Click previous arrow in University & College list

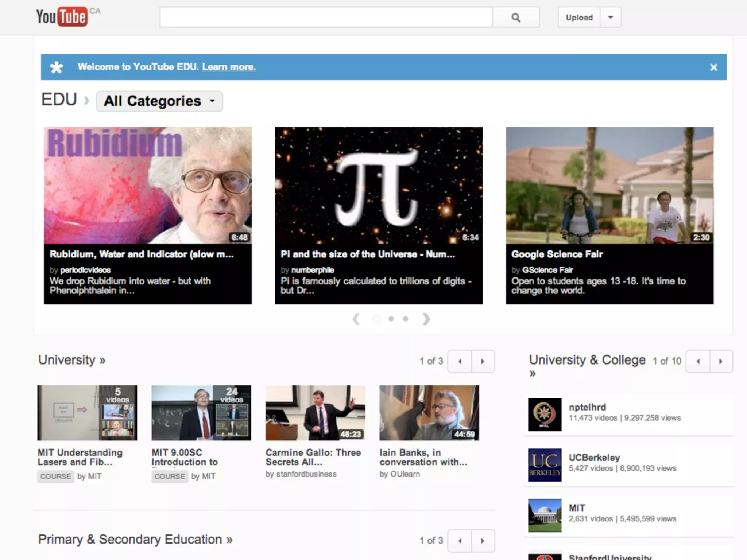pyautogui.click(x=698, y=361)
